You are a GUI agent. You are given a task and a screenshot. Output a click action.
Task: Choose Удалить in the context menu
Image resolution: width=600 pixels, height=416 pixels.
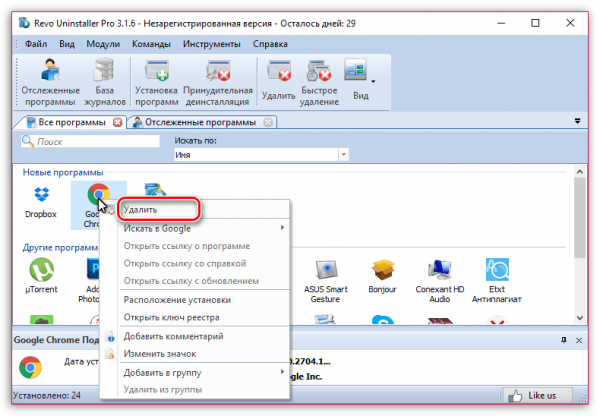(x=155, y=211)
